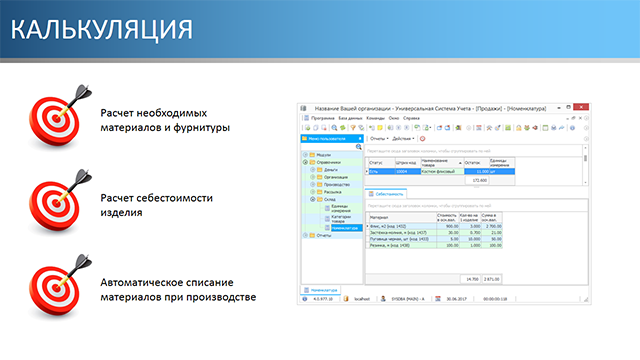The height and width of the screenshot is (360, 640).
Task: Sort by the Наименование товара column header
Action: coord(442,162)
